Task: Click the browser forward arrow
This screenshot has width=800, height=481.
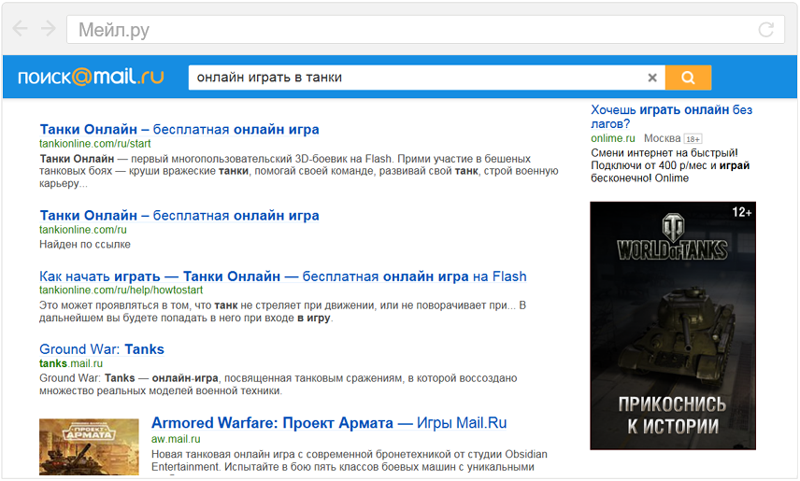Action: coord(48,29)
